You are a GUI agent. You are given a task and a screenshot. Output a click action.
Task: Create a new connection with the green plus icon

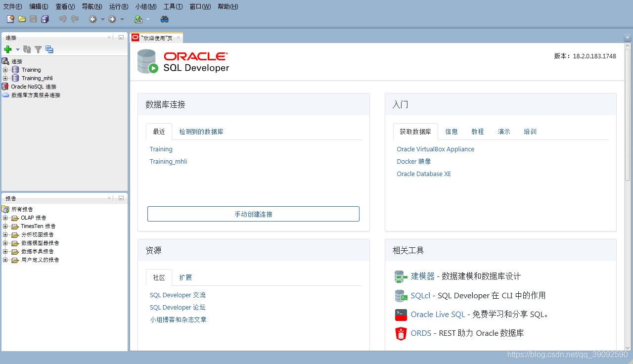[x=8, y=49]
